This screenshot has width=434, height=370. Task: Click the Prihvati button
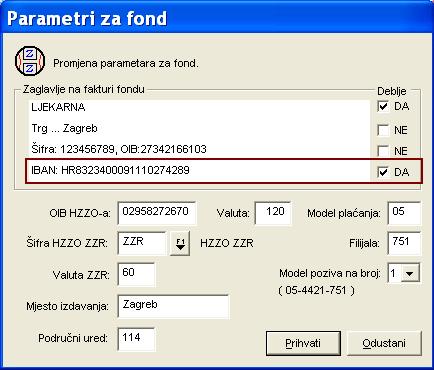click(303, 343)
